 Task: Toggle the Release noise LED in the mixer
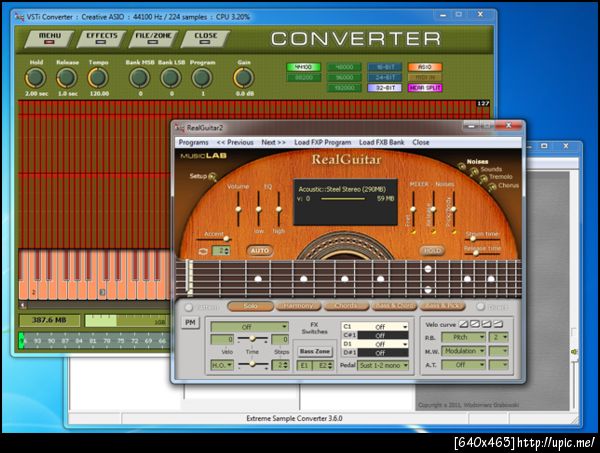tap(433, 232)
